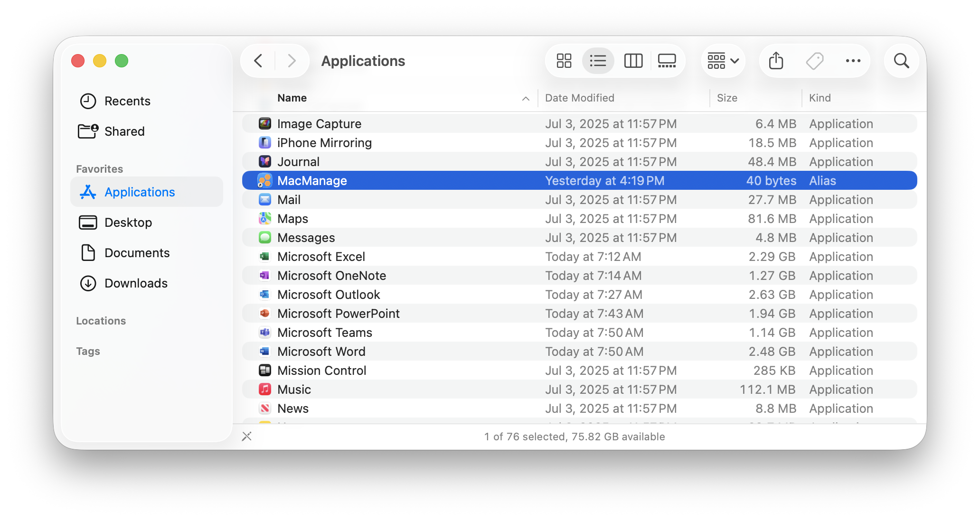This screenshot has width=980, height=520.
Task: Click the Shared folder icon
Action: [88, 131]
